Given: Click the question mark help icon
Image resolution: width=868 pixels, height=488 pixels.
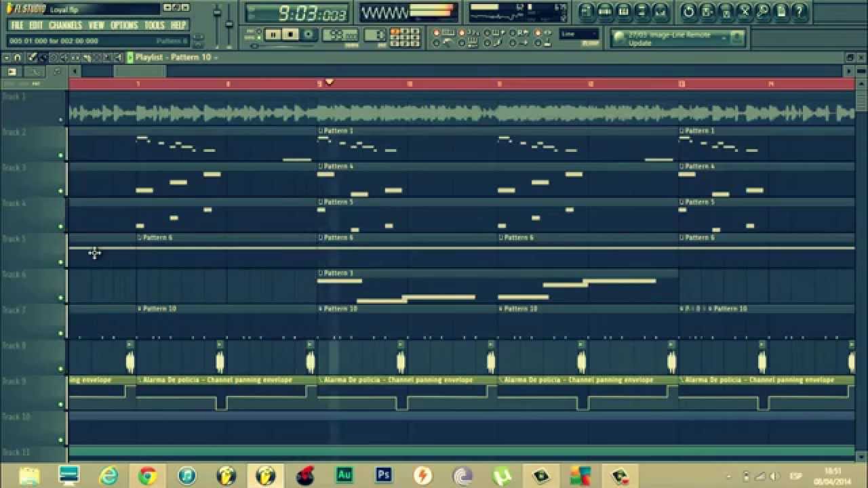Looking at the screenshot, I should tap(800, 12).
